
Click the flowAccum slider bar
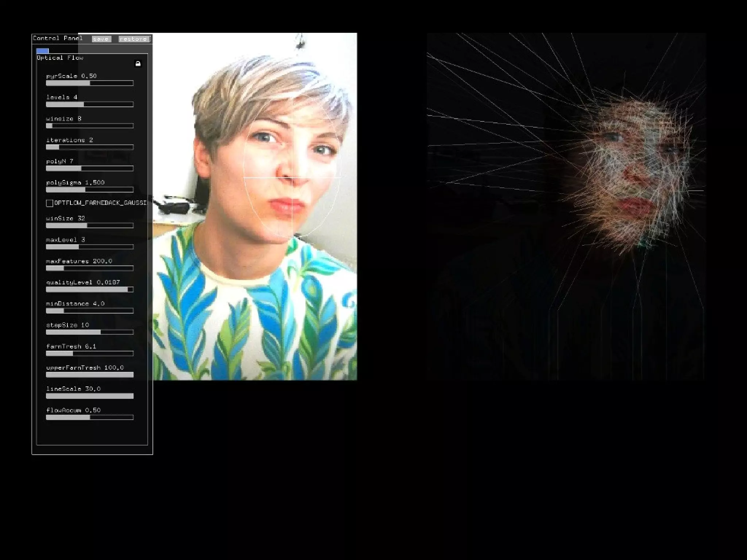(x=89, y=418)
